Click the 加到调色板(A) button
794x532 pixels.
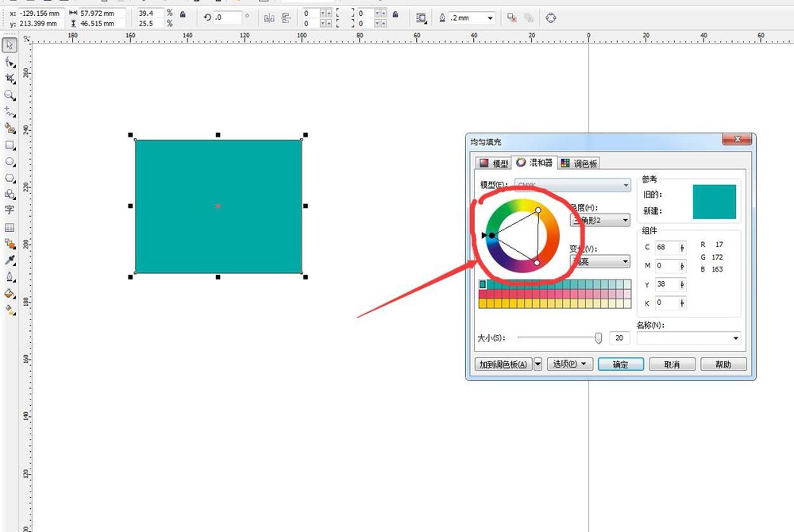click(x=503, y=364)
